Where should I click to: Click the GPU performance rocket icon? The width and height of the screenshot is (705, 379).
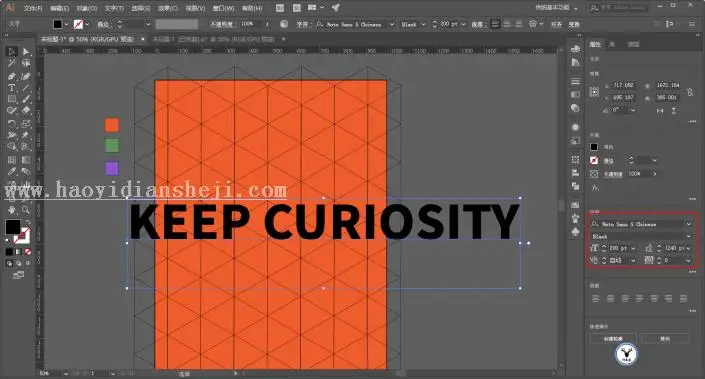coord(335,8)
